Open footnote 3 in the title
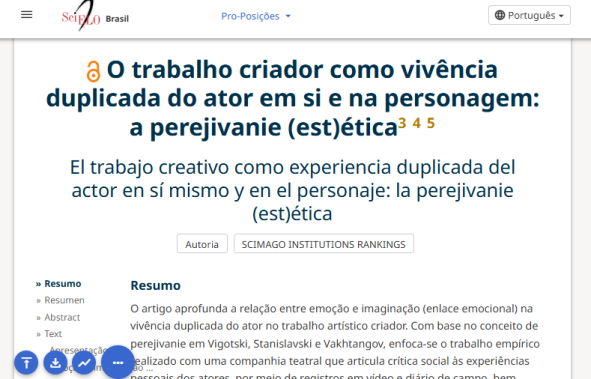The width and height of the screenshot is (591, 379). tap(402, 123)
